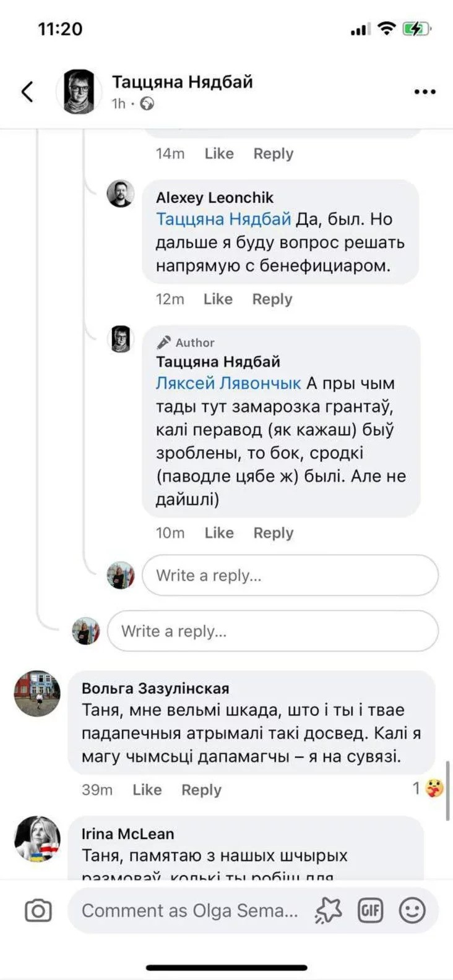453x980 pixels.
Task: Open the post author's header avatar
Action: click(x=79, y=92)
